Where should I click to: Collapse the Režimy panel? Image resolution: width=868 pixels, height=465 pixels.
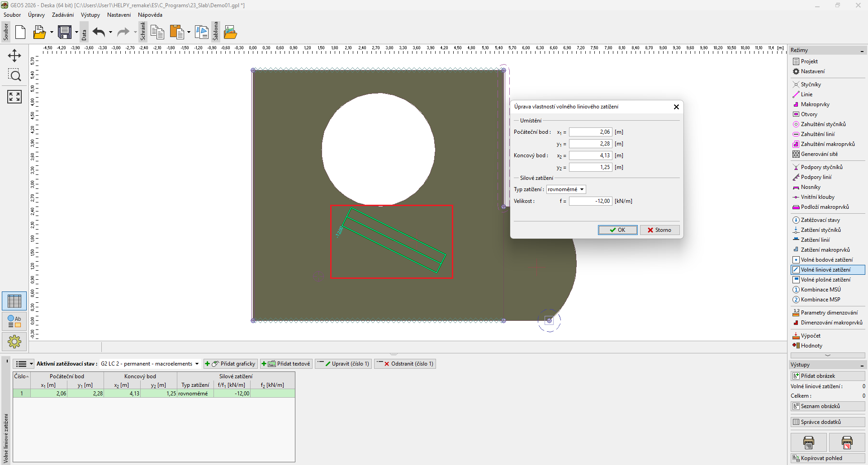tap(862, 51)
